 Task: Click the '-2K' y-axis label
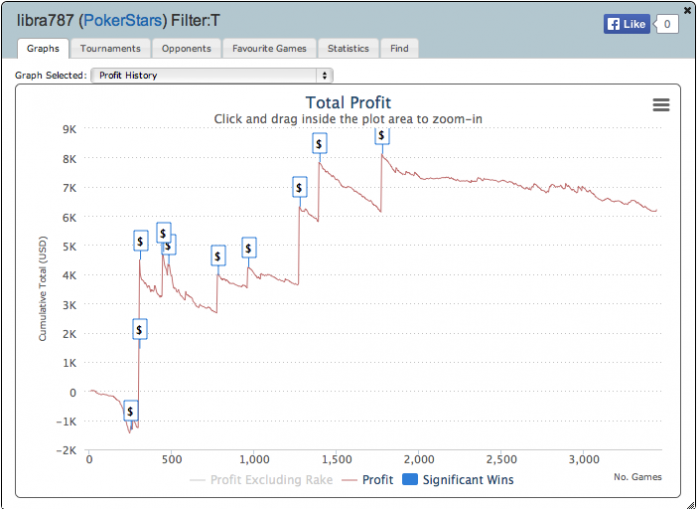(x=67, y=450)
